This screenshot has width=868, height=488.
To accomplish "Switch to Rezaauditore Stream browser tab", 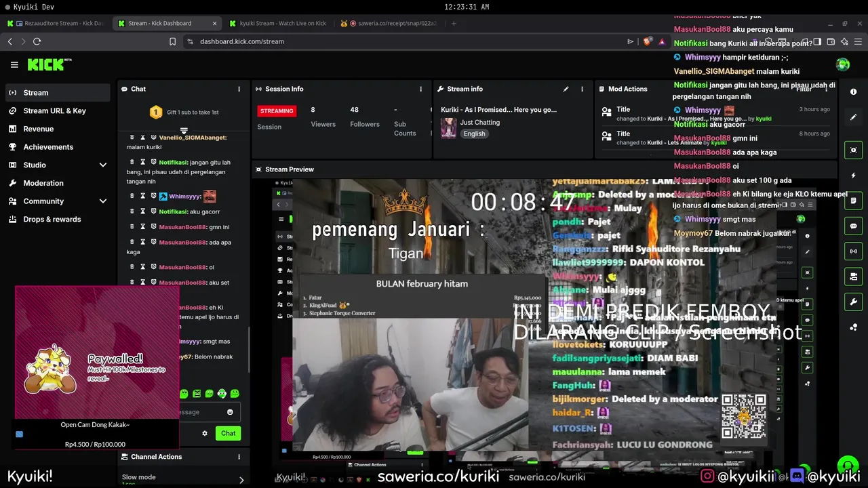I will pos(56,23).
